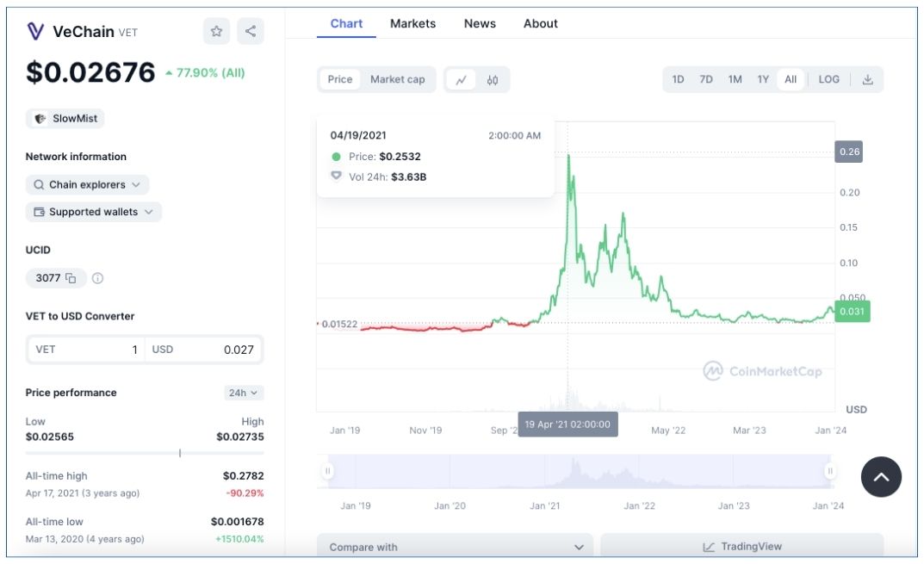Viewport: 924px width, 564px height.
Task: Click the 77.90% (All) change indicator
Action: point(205,72)
